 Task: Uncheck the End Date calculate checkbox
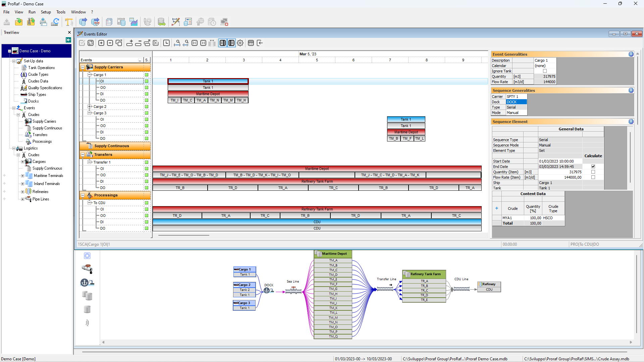pyautogui.click(x=593, y=167)
